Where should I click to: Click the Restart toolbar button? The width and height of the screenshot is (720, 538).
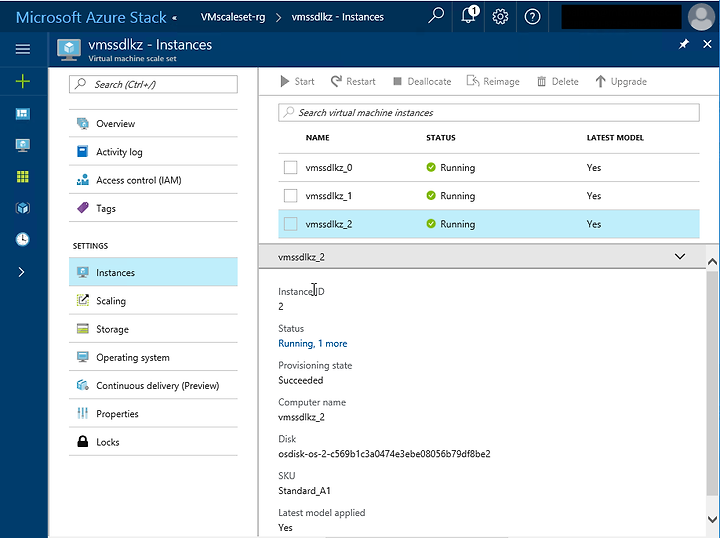(353, 81)
